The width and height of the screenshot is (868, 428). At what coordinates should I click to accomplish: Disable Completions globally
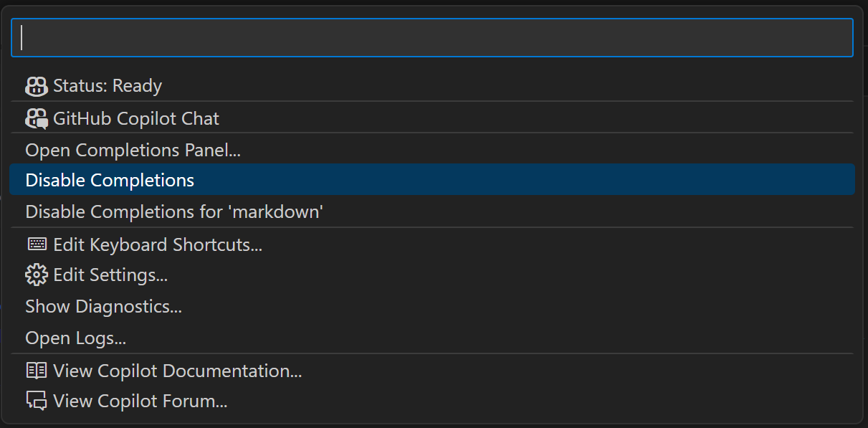[x=109, y=179]
